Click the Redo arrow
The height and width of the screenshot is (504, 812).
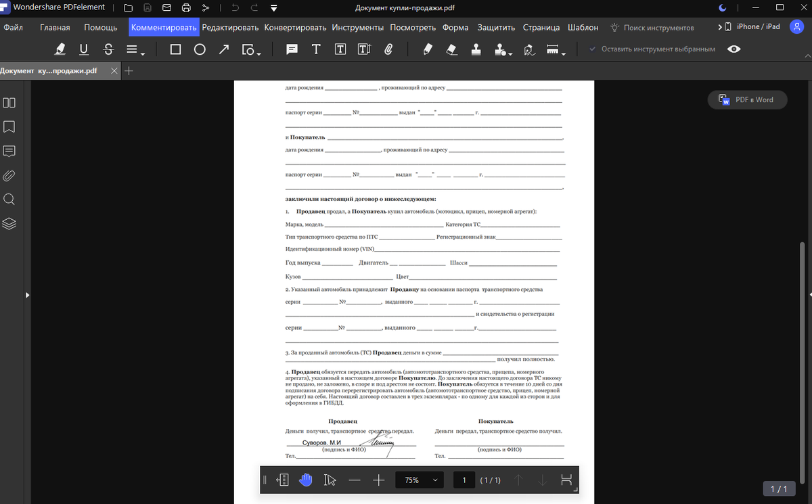[254, 8]
